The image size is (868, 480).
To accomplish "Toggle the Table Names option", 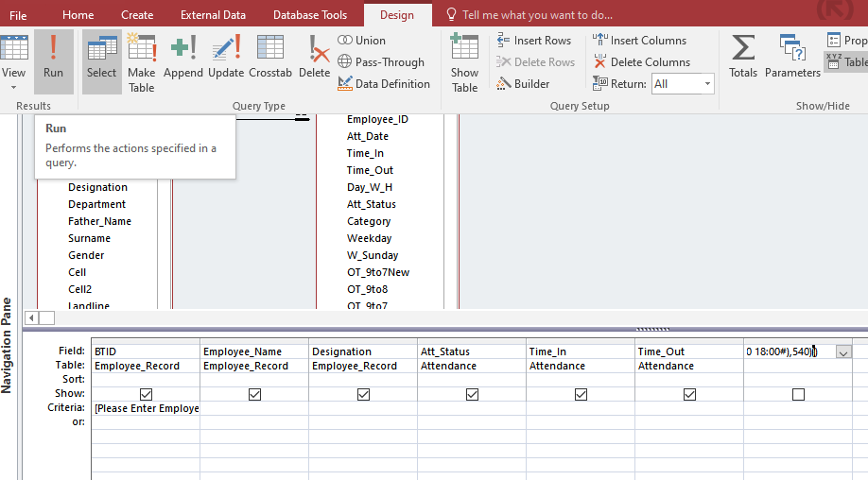I will 847,61.
